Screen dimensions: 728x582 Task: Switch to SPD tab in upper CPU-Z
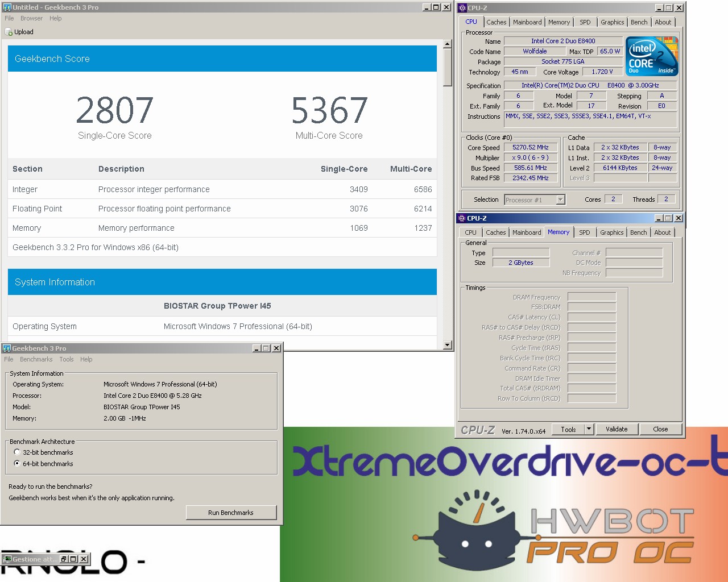(585, 22)
